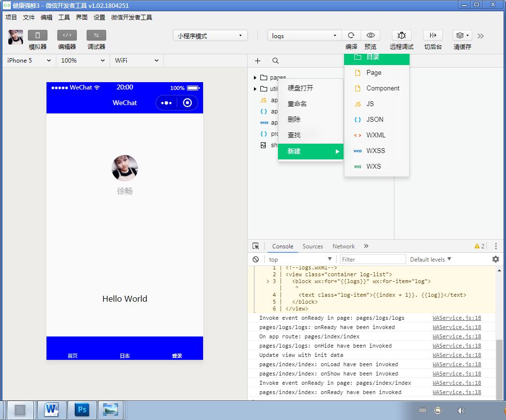
Task: Open devtools three-dot menu
Action: coord(496,246)
